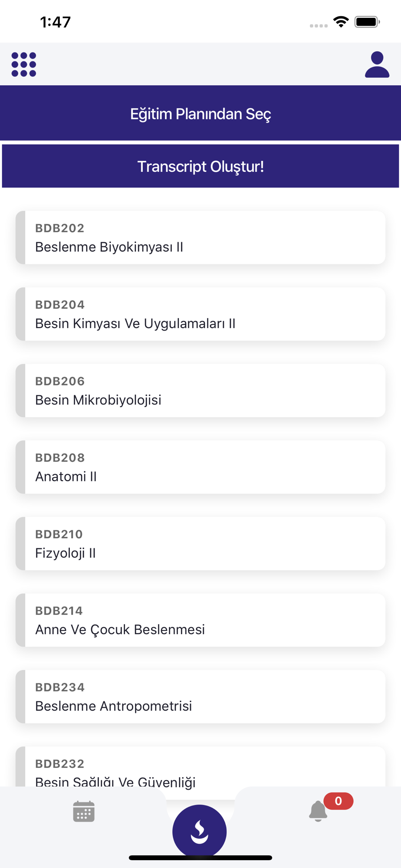
Task: Tap the red notification count badge
Action: pyautogui.click(x=339, y=801)
